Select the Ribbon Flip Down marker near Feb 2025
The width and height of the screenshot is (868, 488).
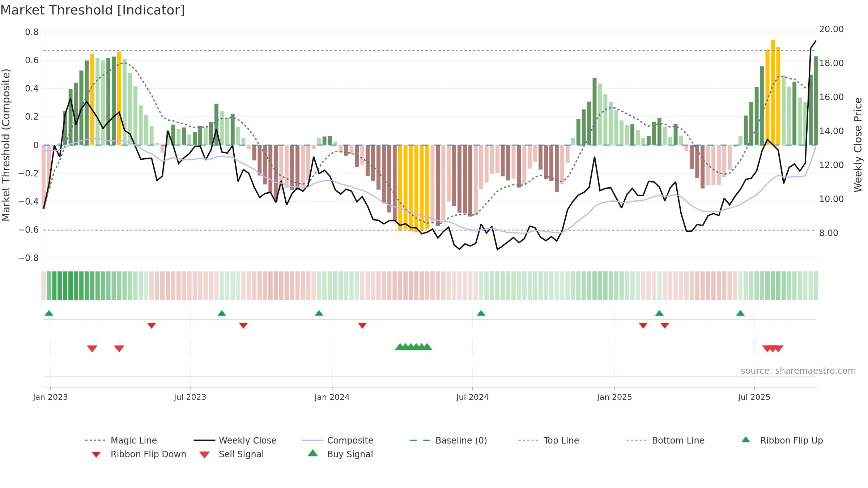point(643,326)
